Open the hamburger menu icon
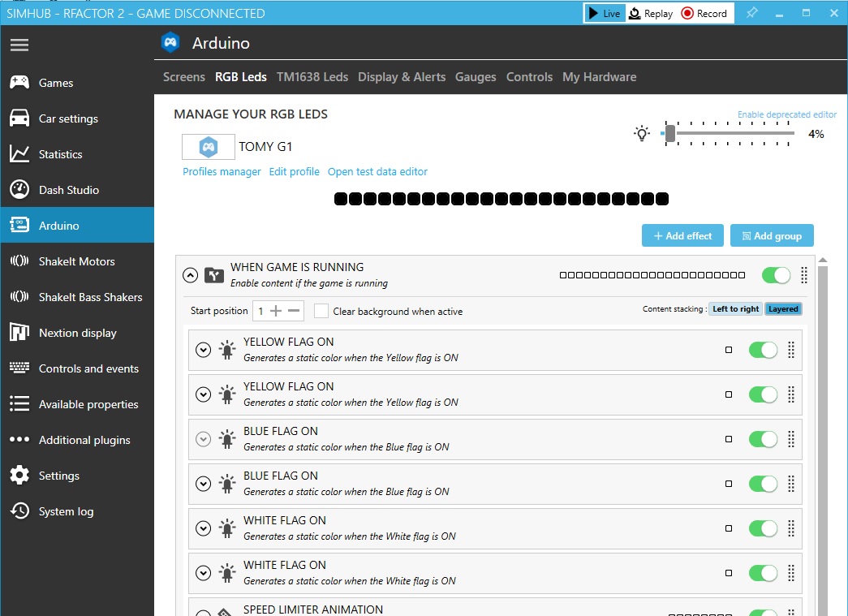 click(19, 45)
